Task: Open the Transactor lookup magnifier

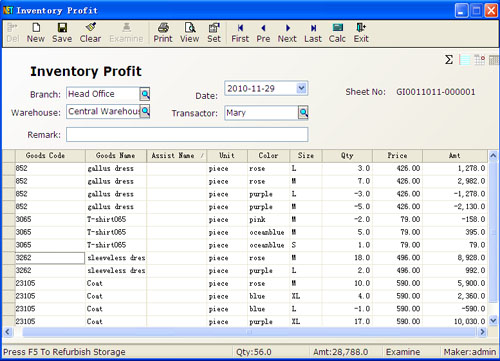Action: (303, 113)
